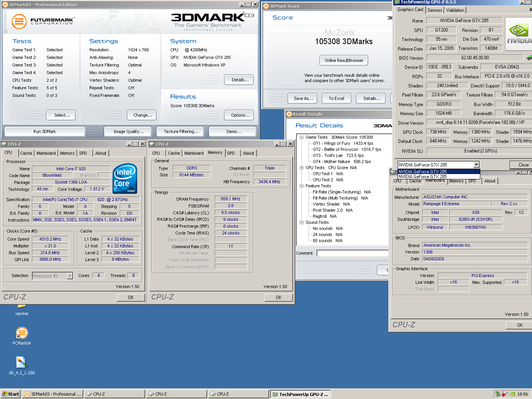Click the Futuremark Corporation logo
The image size is (532, 399).
[43, 21]
